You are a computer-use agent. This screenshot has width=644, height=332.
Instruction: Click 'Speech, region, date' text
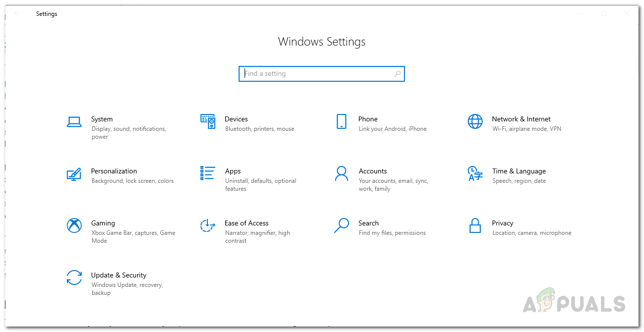click(x=519, y=181)
